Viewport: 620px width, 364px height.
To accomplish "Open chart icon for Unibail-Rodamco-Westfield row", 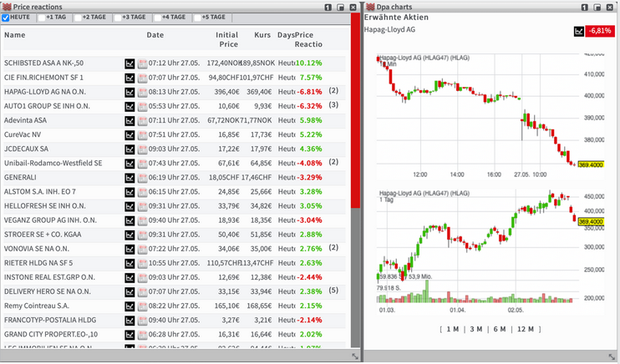I will click(130, 164).
